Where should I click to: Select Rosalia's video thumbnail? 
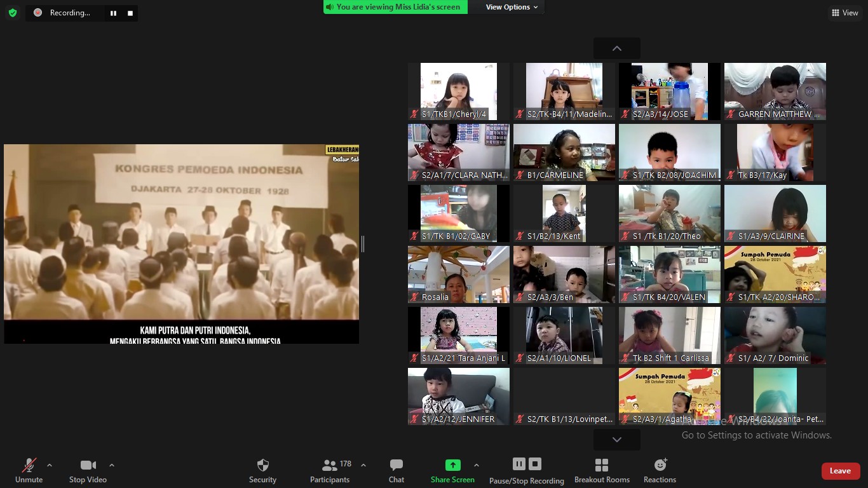pos(458,274)
